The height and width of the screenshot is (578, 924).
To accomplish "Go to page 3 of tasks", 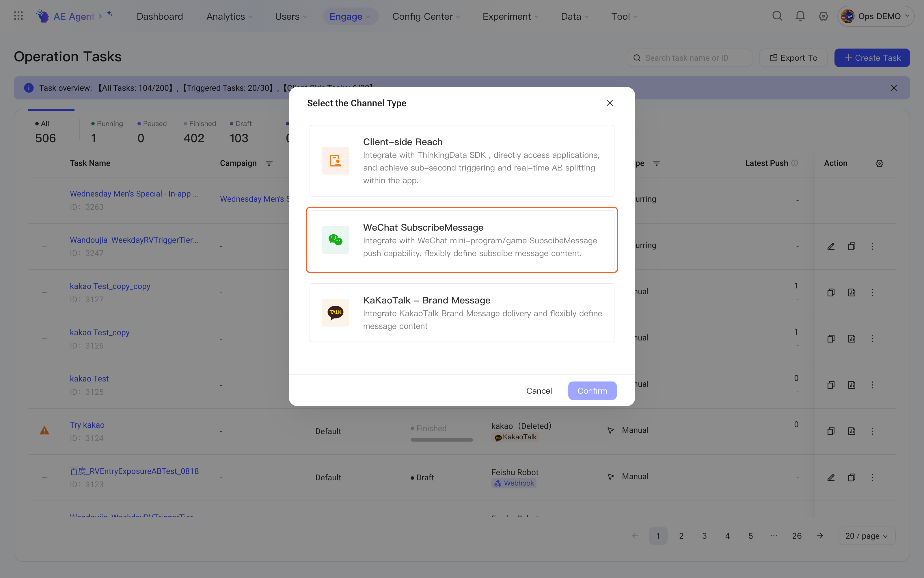I will (x=704, y=536).
